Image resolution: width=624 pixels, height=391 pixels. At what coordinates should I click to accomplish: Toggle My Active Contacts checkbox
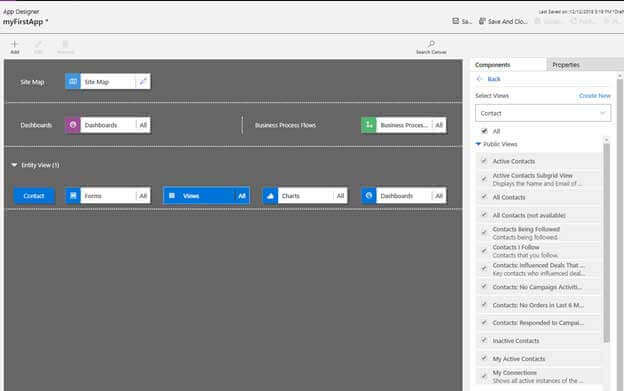(484, 358)
